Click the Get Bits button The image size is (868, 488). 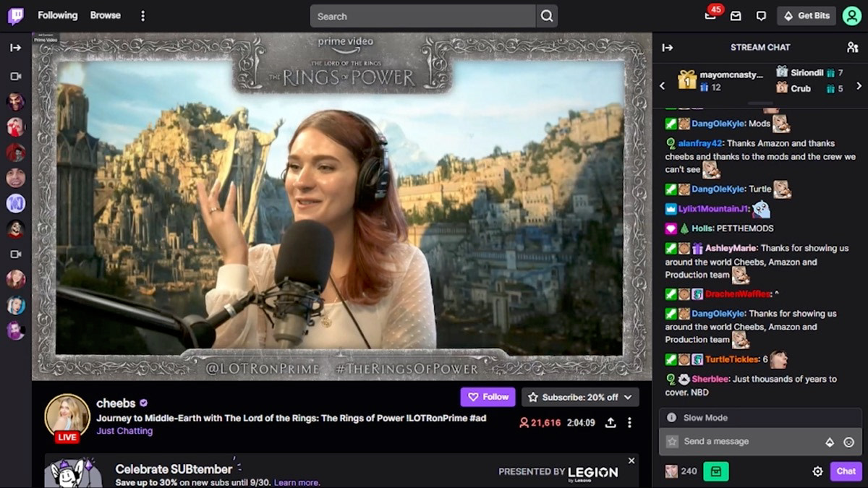807,16
